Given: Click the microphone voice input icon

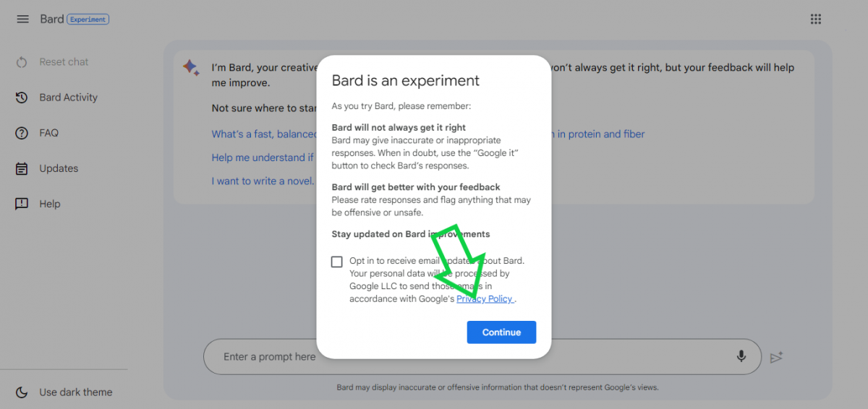Looking at the screenshot, I should [741, 356].
